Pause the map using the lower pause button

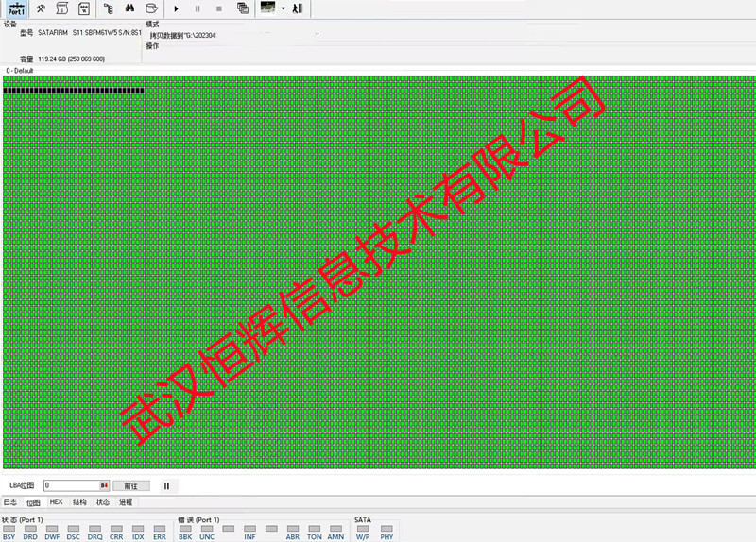(167, 486)
